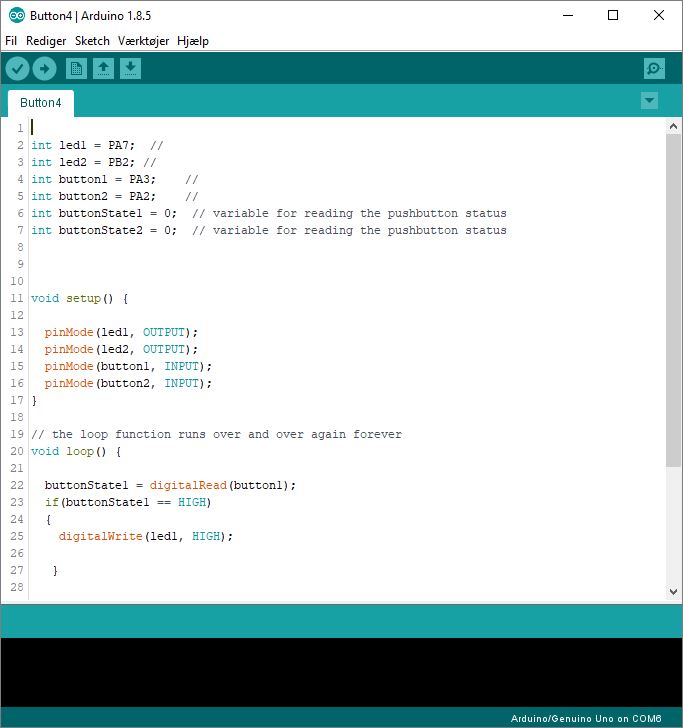
Task: Click line number 28 in gutter
Action: (17, 587)
